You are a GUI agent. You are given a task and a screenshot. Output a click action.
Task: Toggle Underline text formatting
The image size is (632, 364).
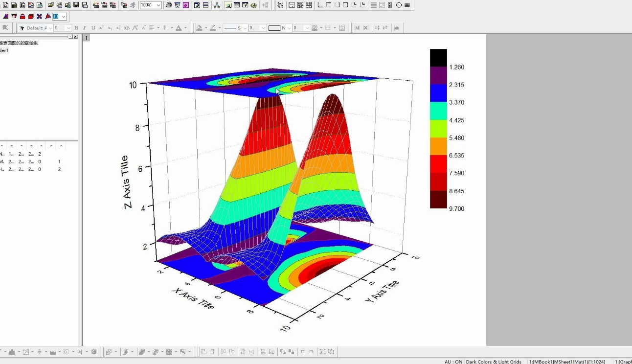[x=93, y=28]
